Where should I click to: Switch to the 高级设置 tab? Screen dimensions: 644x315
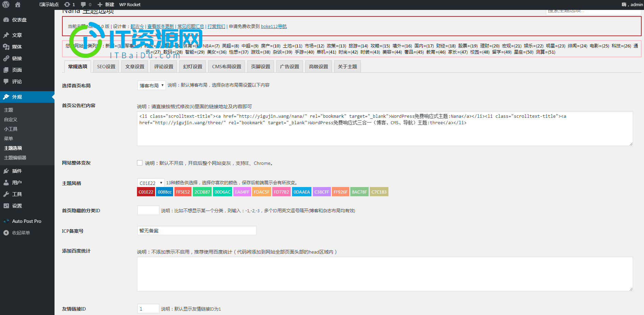319,67
